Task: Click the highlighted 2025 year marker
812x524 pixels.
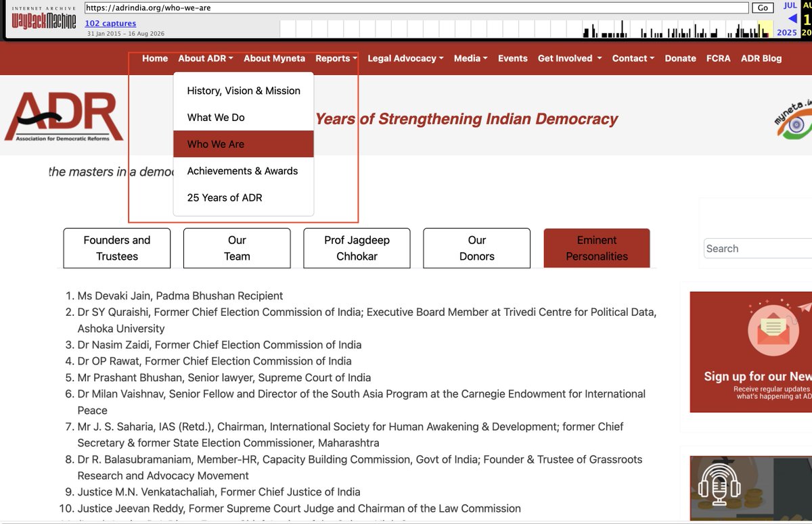Action: pos(786,32)
